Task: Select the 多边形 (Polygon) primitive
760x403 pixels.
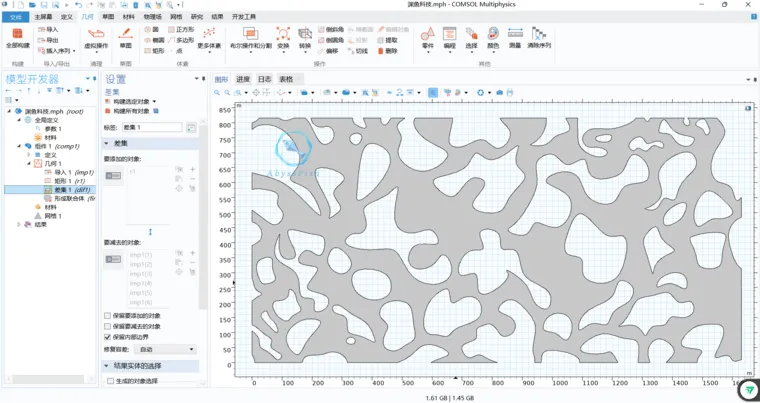Action: pos(181,40)
